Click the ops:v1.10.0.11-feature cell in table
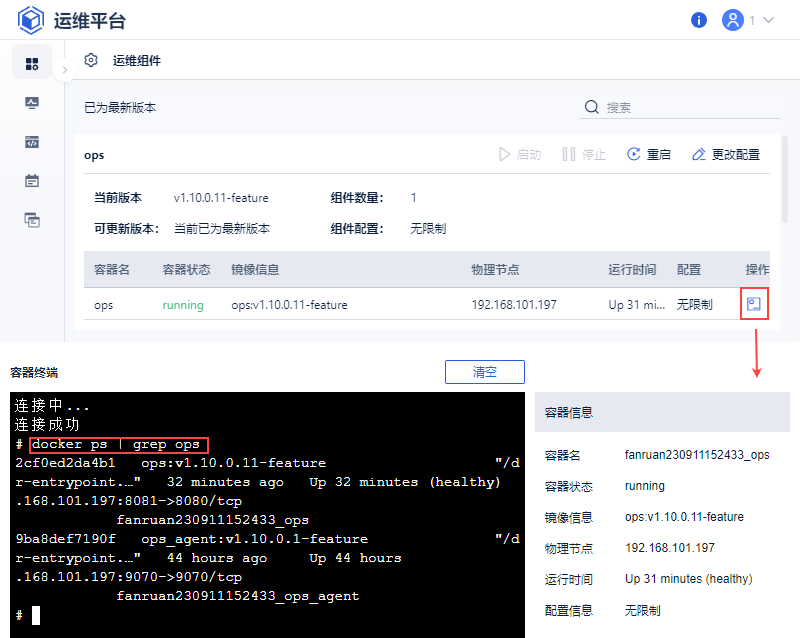The width and height of the screenshot is (800, 638). coord(289,305)
